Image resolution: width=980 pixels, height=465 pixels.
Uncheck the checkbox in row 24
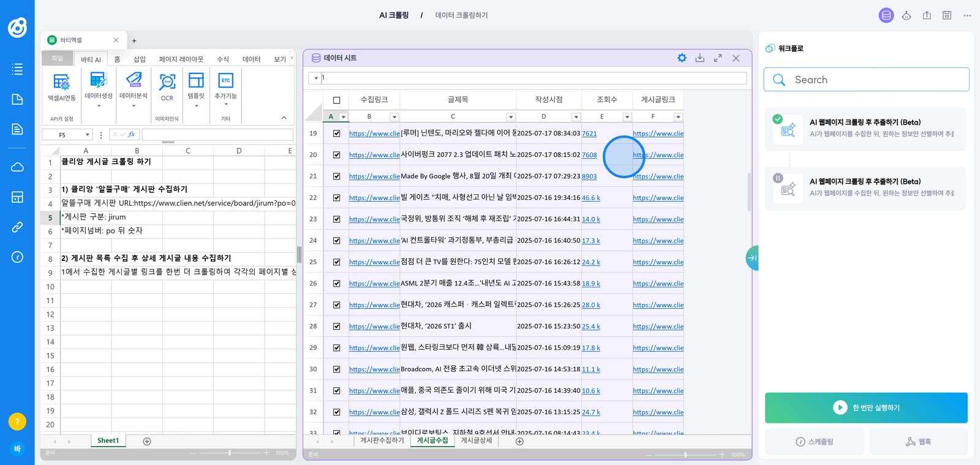[336, 241]
